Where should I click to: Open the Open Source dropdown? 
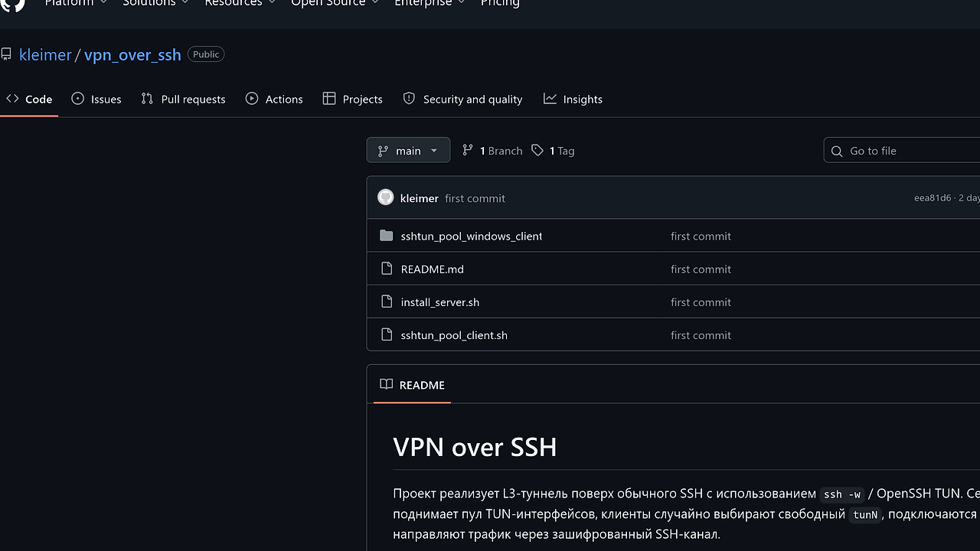click(335, 4)
